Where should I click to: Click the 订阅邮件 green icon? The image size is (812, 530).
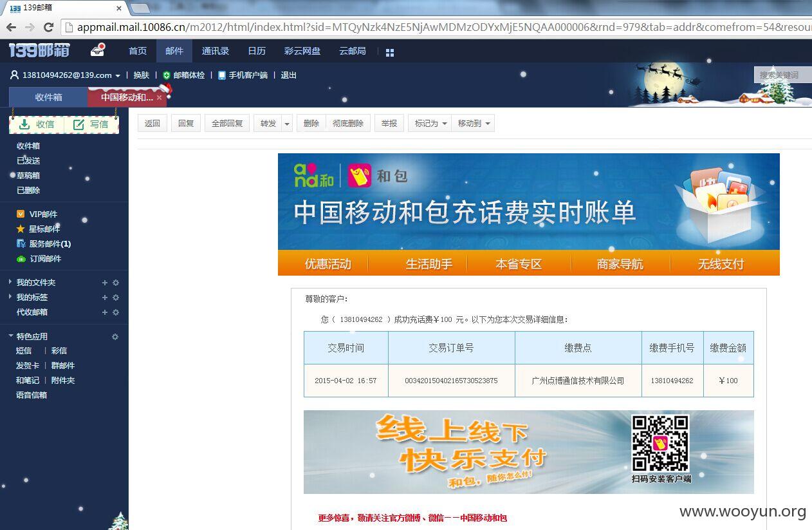[x=21, y=258]
